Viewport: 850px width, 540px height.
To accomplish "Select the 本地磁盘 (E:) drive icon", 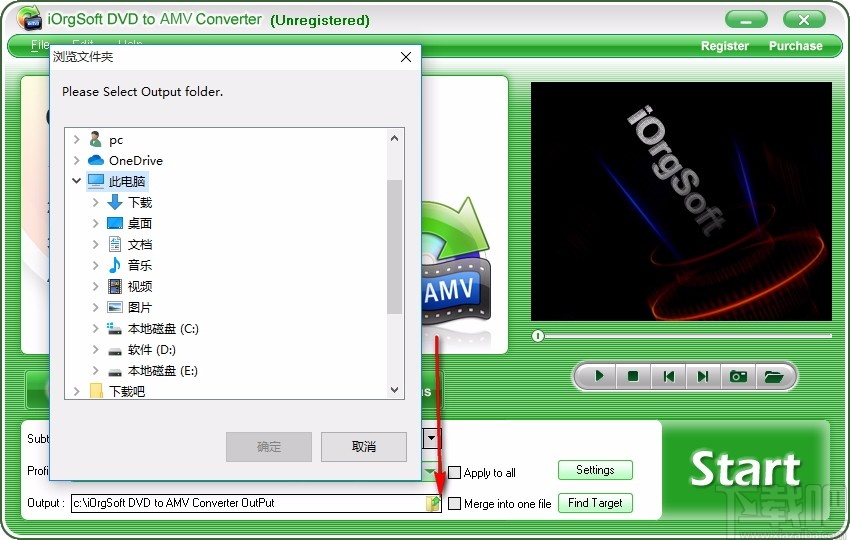I will [114, 372].
